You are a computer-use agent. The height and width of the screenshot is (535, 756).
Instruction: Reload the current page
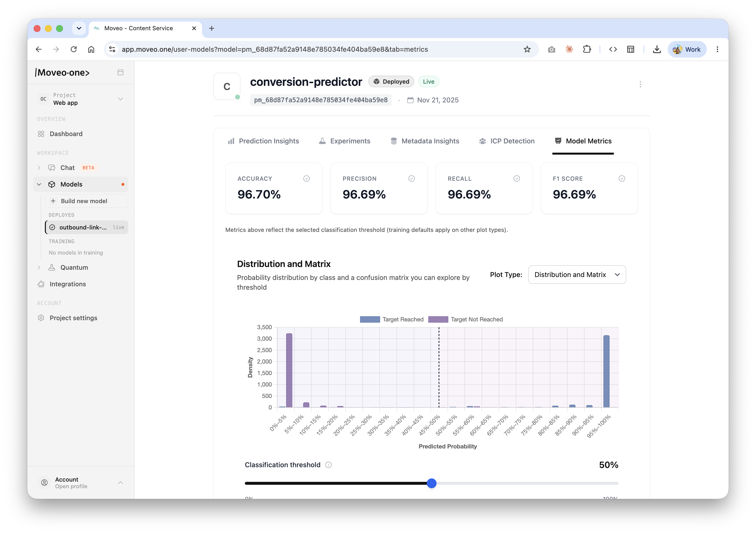click(74, 50)
